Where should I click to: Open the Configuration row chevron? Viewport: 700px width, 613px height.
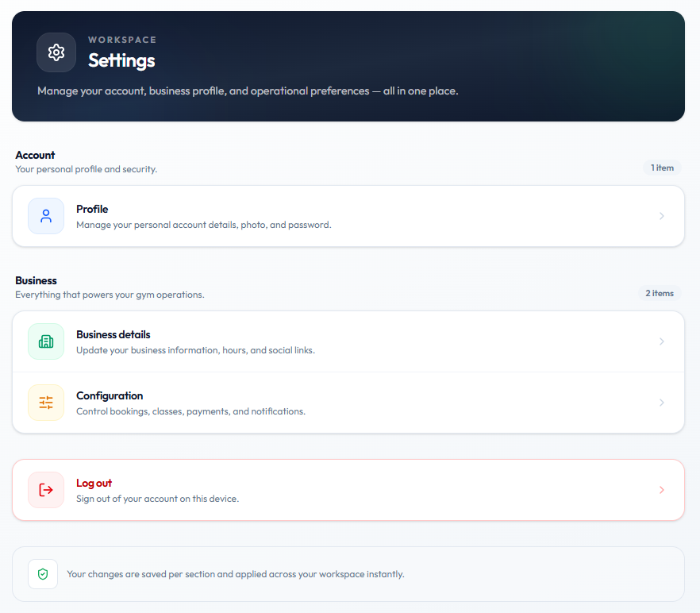coord(662,403)
